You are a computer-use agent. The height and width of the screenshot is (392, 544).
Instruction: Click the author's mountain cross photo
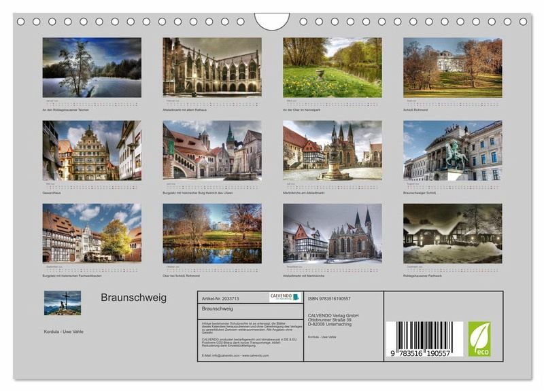[62, 302]
